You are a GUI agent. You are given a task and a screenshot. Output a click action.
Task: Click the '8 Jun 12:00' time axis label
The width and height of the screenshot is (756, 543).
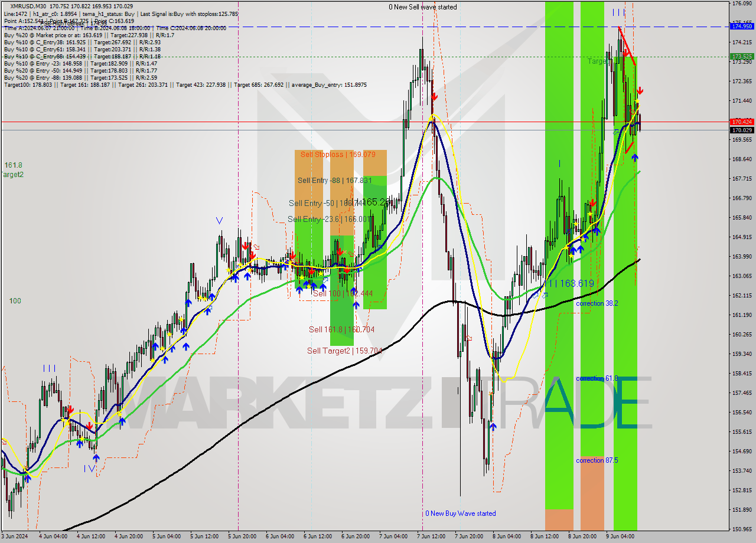click(545, 537)
